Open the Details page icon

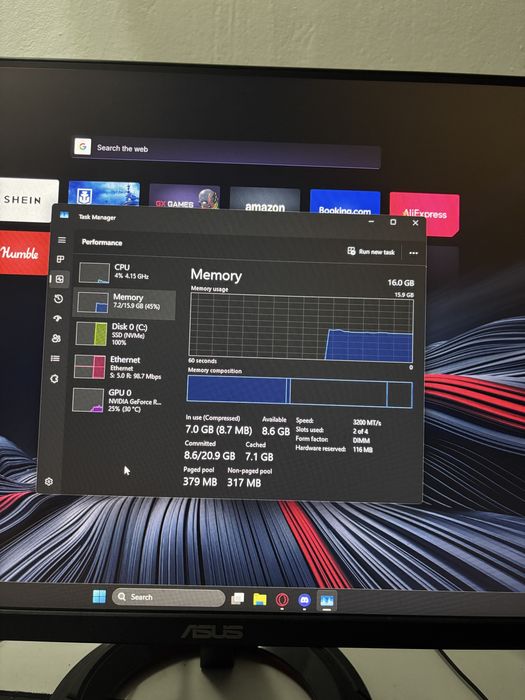55,358
